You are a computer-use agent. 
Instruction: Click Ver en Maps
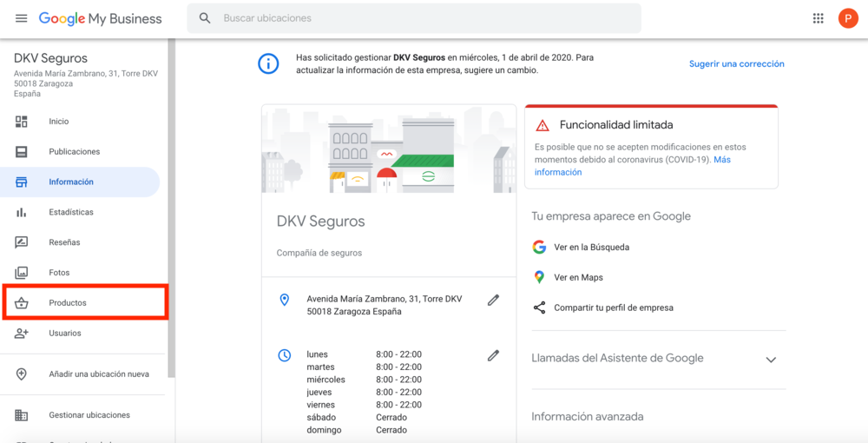[578, 277]
